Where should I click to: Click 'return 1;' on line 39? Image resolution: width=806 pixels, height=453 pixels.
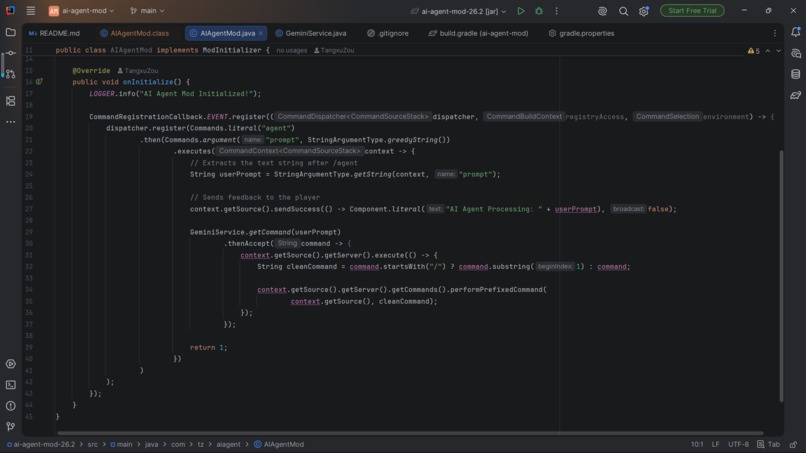[208, 348]
